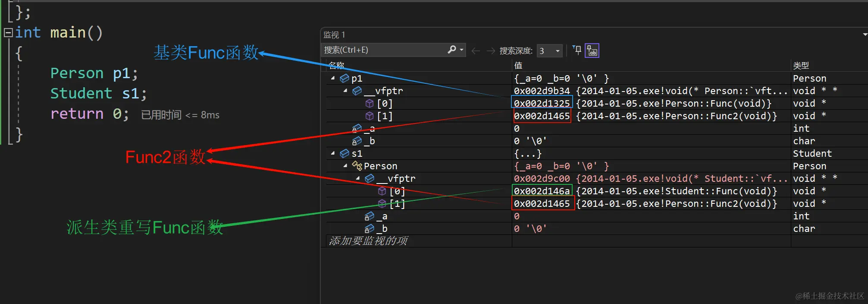Click the icon beside p1's __vfptr
Image resolution: width=868 pixels, height=304 pixels.
coord(357,91)
